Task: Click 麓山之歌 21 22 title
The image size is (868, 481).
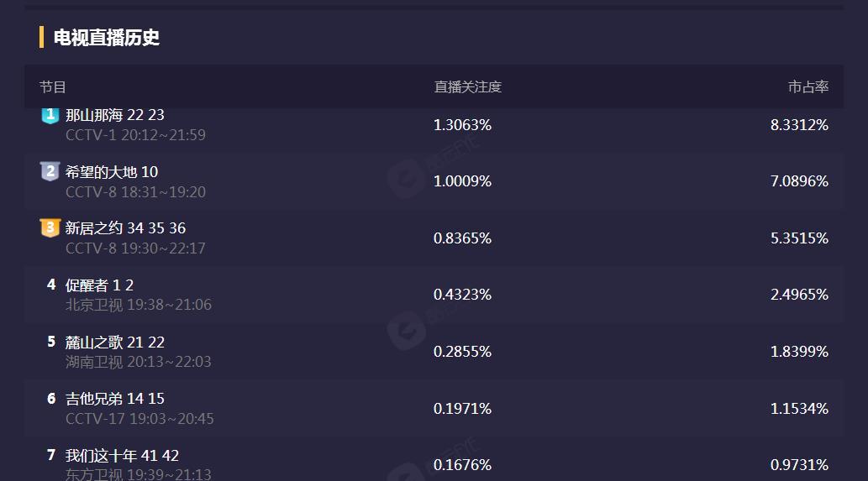Action: point(114,342)
